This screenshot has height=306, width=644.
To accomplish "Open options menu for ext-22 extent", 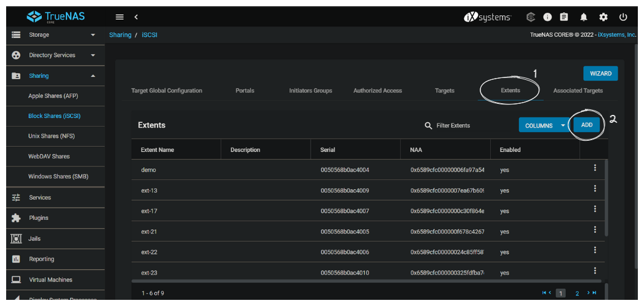I will click(x=595, y=250).
